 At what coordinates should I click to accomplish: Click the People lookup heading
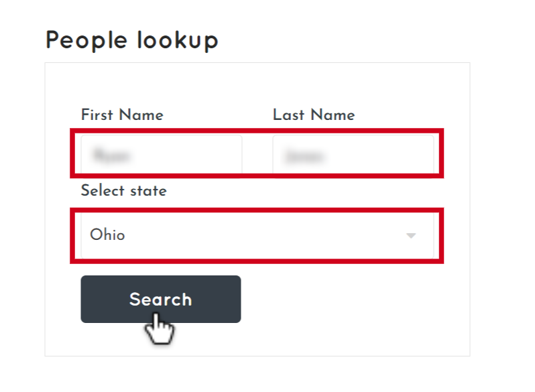coord(131,40)
